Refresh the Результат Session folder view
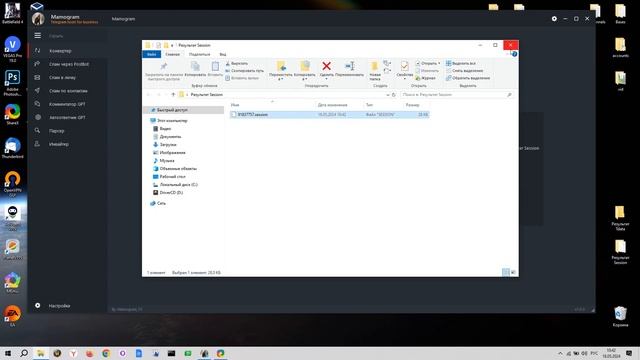This screenshot has height=360, width=640. coord(394,95)
